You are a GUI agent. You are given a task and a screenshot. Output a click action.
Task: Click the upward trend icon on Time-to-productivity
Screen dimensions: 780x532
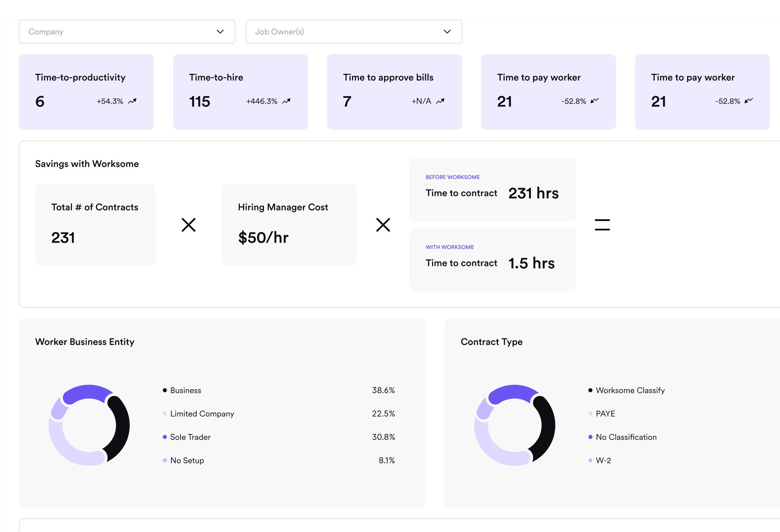click(x=132, y=101)
